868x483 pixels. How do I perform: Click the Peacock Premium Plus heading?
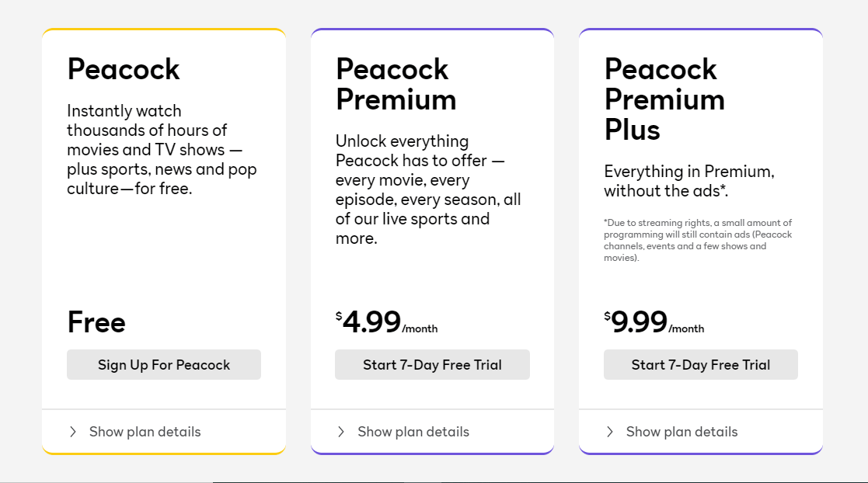(x=664, y=99)
